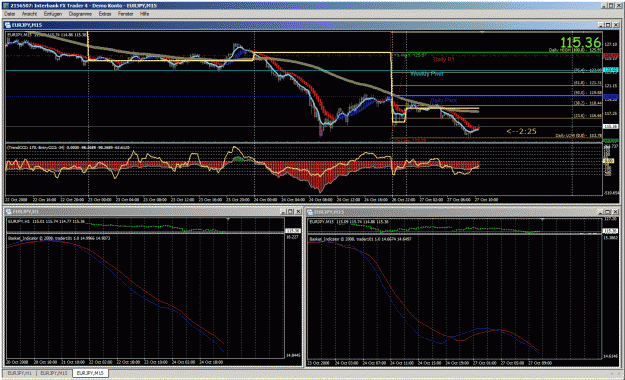Click the chart icon in EURJPY,H1 window title
Image resolution: width=625 pixels, height=380 pixels.
coord(9,211)
